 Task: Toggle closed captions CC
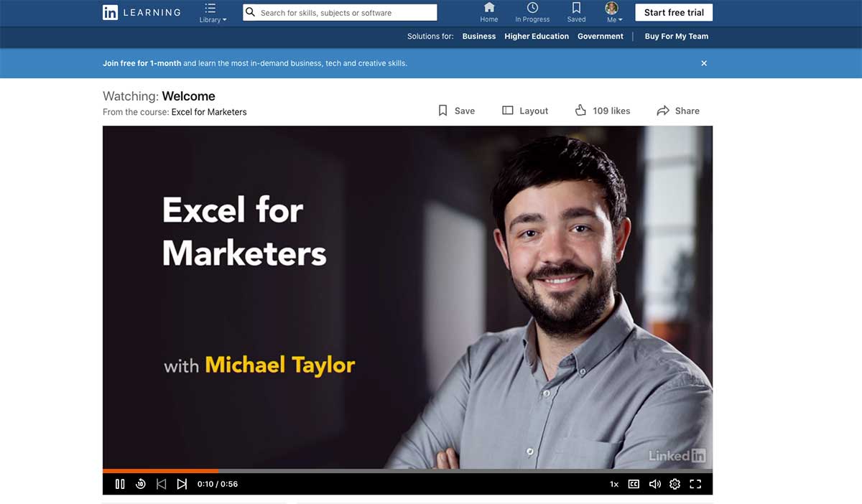tap(634, 484)
